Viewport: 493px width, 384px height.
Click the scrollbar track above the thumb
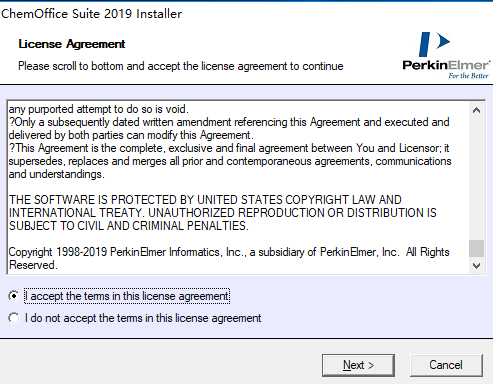476,179
